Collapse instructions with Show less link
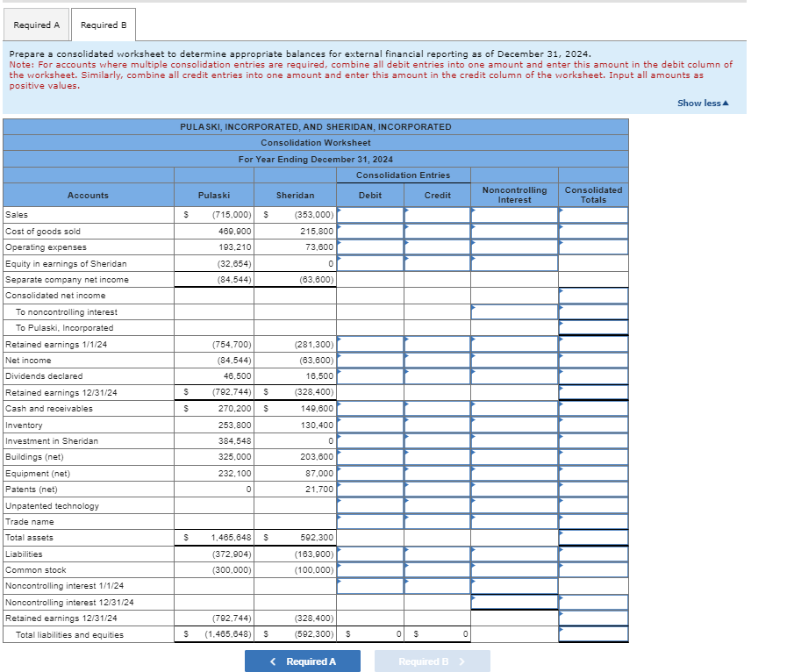The height and width of the screenshot is (672, 787). click(x=703, y=103)
